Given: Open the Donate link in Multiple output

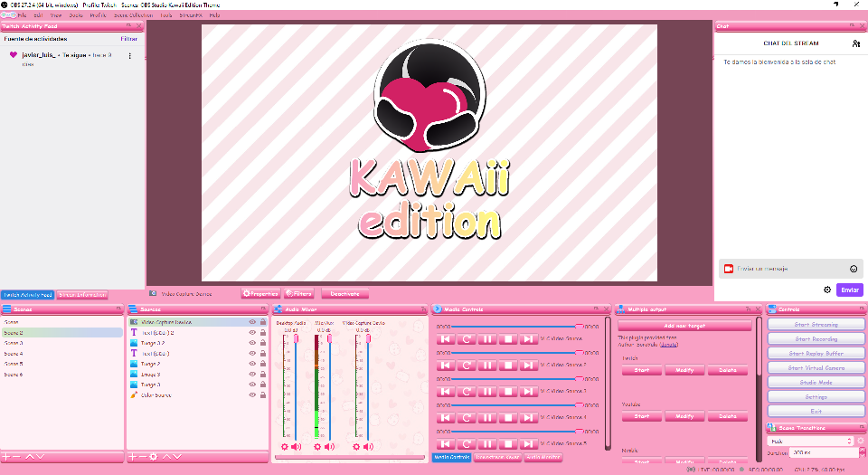Looking at the screenshot, I should [669, 345].
